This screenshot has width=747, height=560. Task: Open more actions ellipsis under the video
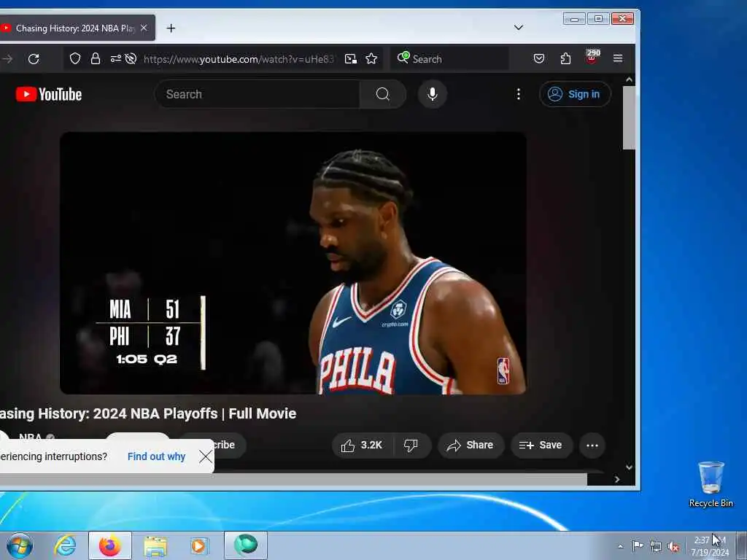click(592, 446)
